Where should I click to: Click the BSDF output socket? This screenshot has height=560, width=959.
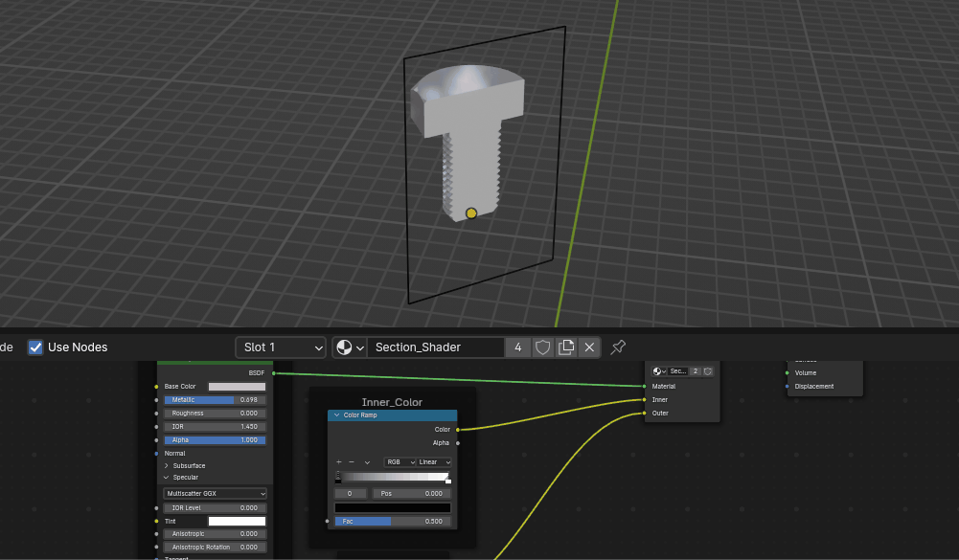click(273, 373)
